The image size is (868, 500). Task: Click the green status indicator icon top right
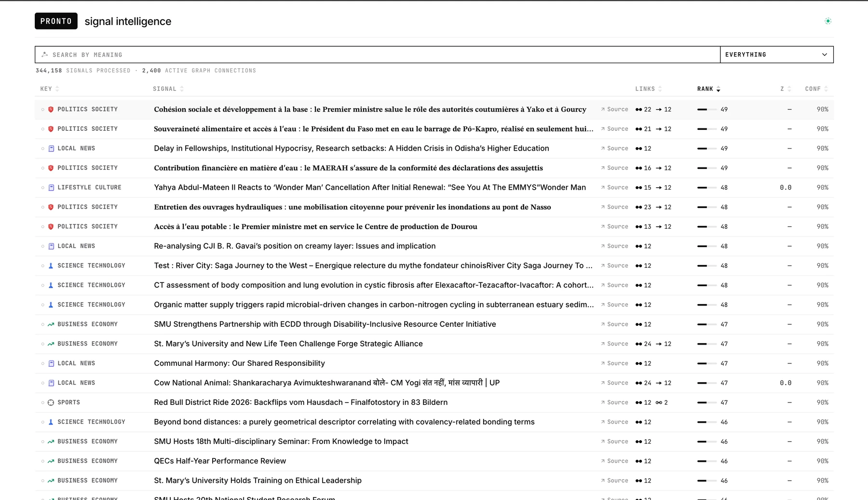[x=828, y=21]
